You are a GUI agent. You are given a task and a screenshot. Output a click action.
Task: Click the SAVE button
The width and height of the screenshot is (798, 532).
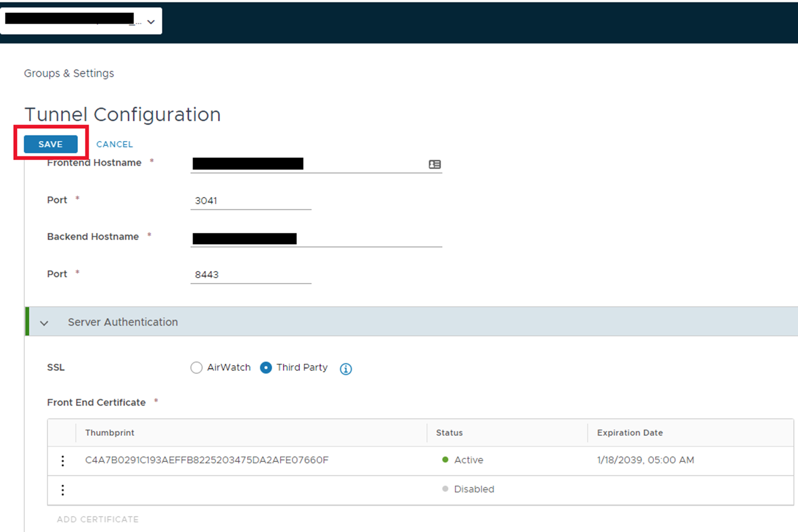pos(51,144)
